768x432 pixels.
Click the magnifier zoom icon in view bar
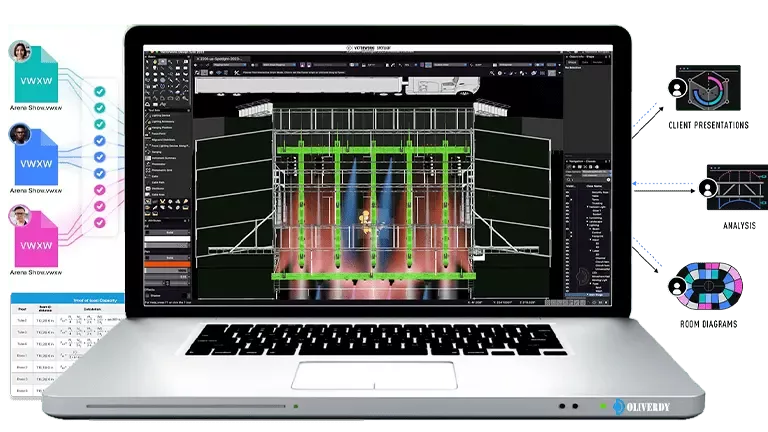pyautogui.click(x=492, y=73)
